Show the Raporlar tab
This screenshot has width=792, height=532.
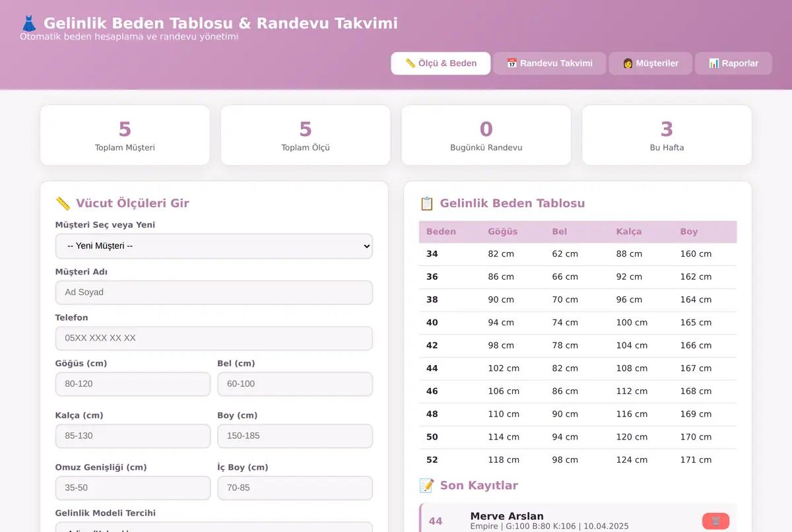coord(733,63)
